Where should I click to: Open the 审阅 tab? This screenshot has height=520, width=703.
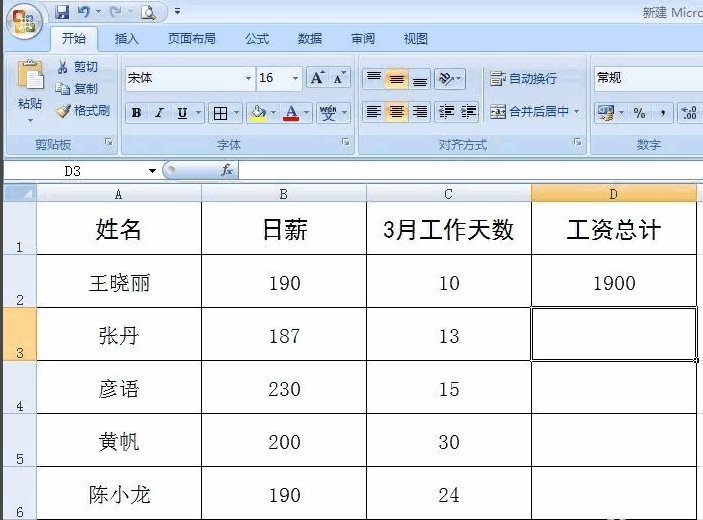(x=363, y=39)
